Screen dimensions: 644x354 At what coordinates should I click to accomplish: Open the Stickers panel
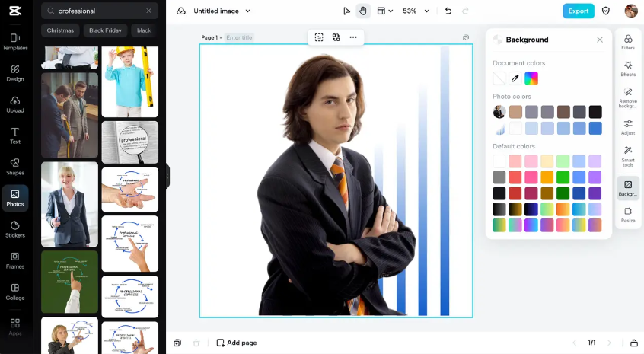click(x=15, y=230)
